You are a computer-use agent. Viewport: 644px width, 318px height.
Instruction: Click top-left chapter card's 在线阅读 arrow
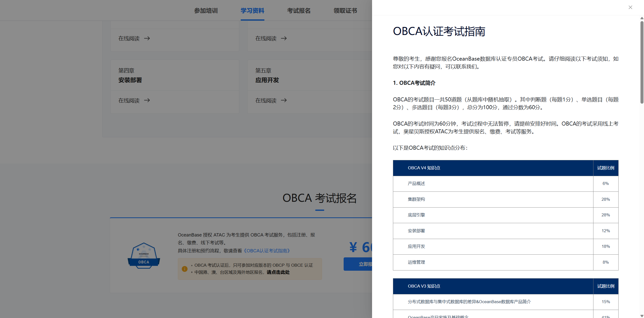147,38
